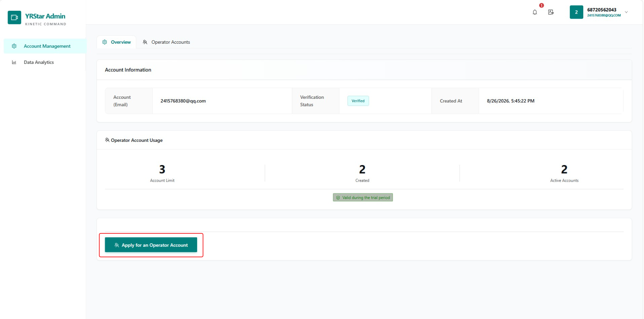Click the Verified status badge

click(358, 101)
